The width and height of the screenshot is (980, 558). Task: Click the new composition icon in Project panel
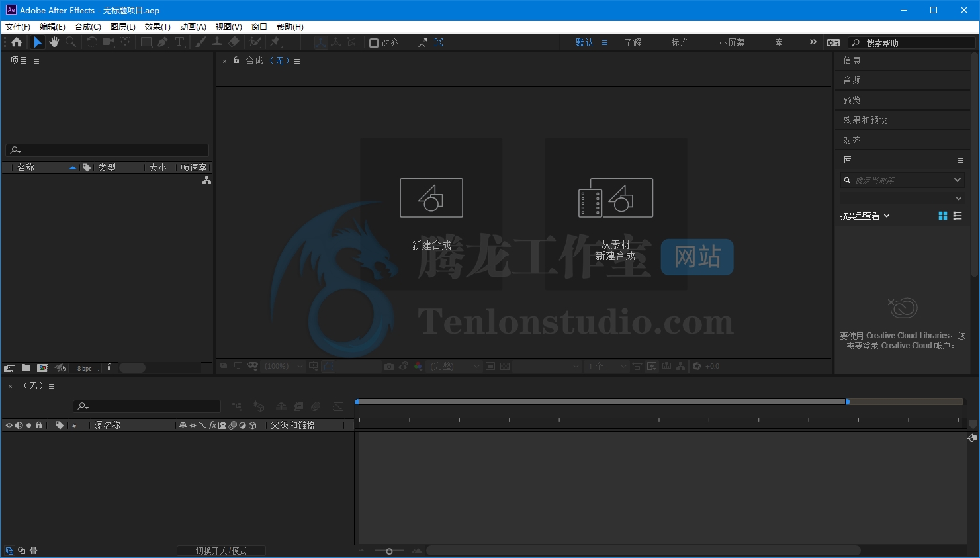42,368
